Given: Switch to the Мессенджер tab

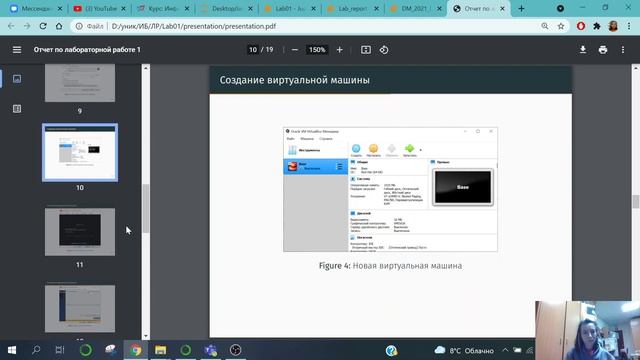Looking at the screenshot, I should 37,9.
